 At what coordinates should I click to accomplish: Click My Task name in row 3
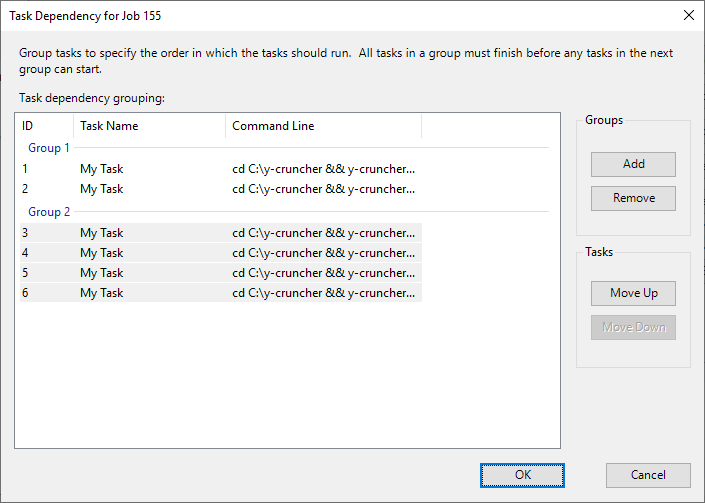click(102, 233)
